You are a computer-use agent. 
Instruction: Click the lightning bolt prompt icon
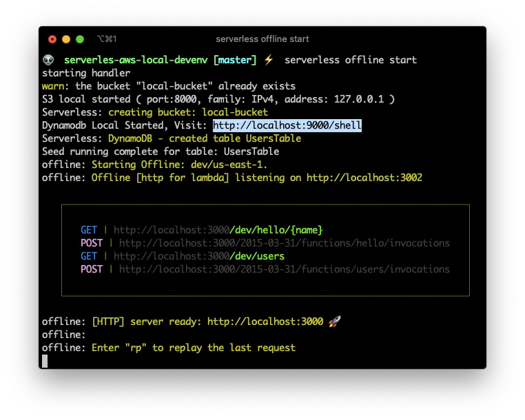click(269, 60)
